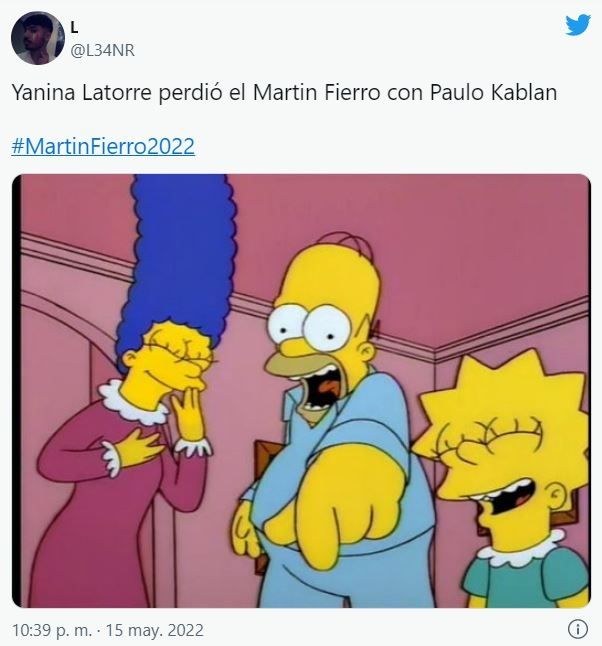Visit the @L34NR handle profile
602x646 pixels.
tap(102, 50)
